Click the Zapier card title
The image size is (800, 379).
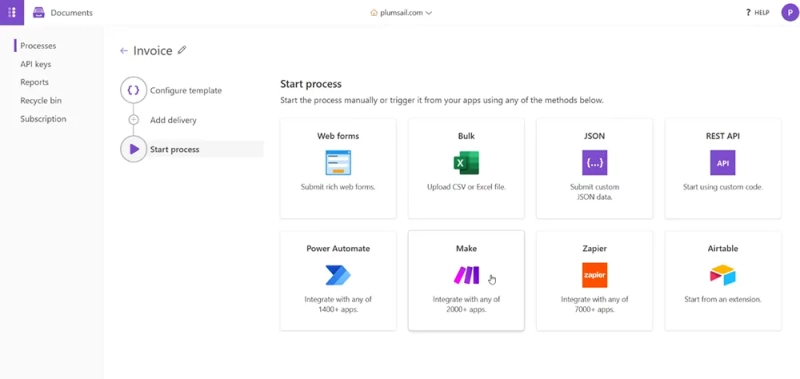pos(595,248)
